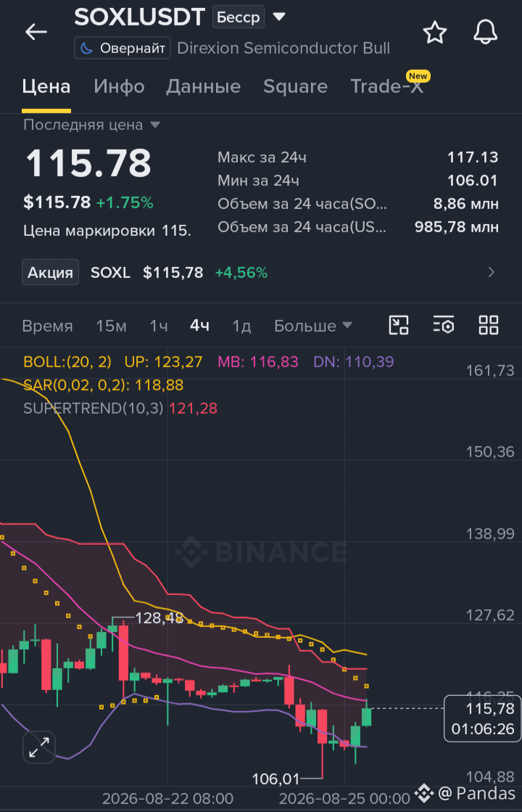Tap the 2026-08-22 08:00 date label
Viewport: 522px width, 812px height.
167,798
